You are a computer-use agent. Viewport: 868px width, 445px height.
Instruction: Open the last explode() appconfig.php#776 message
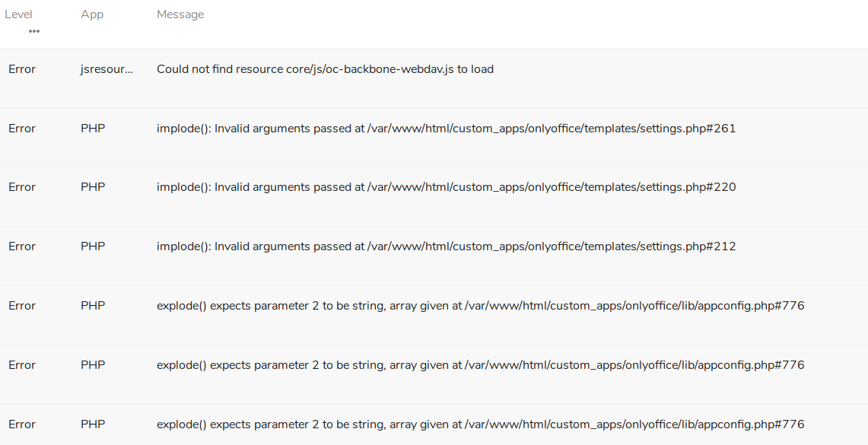481,424
